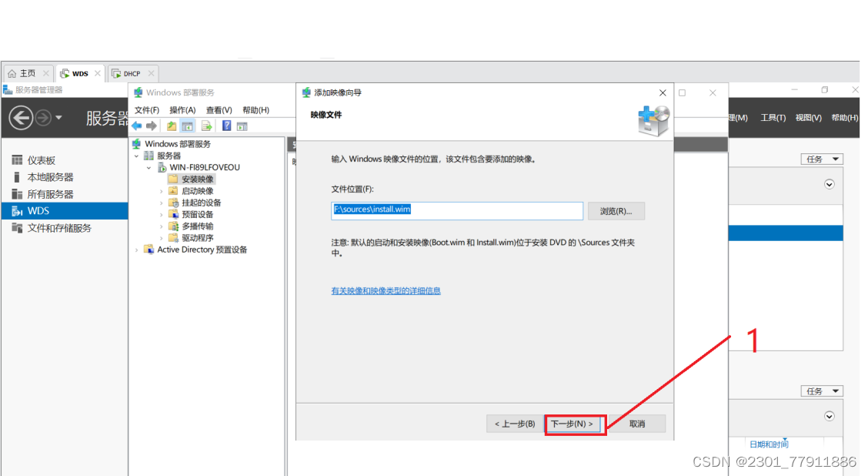Click the file location input showing F:\sources\install.wim
This screenshot has width=868, height=476.
click(x=457, y=210)
